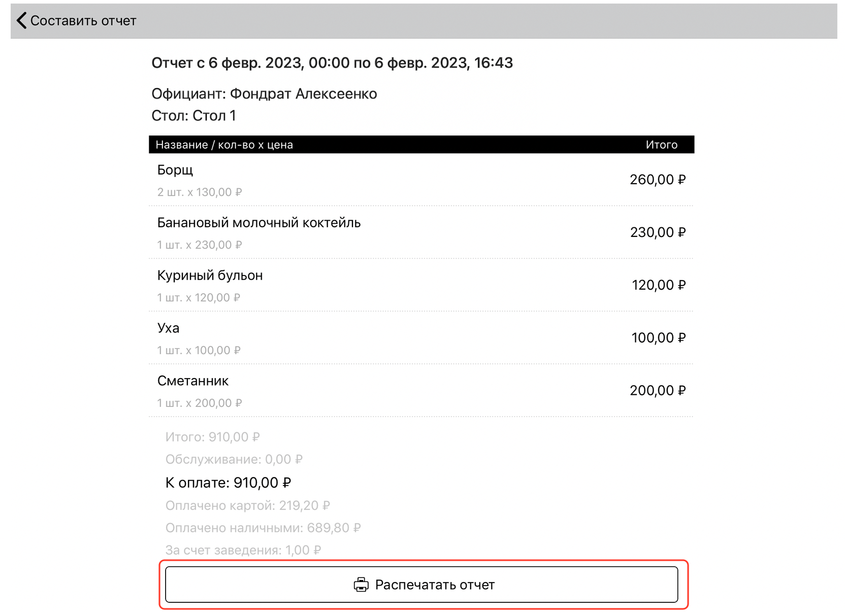This screenshot has height=616, width=845.
Task: Click 'Название / кол-во х цена' column header
Action: click(x=224, y=145)
